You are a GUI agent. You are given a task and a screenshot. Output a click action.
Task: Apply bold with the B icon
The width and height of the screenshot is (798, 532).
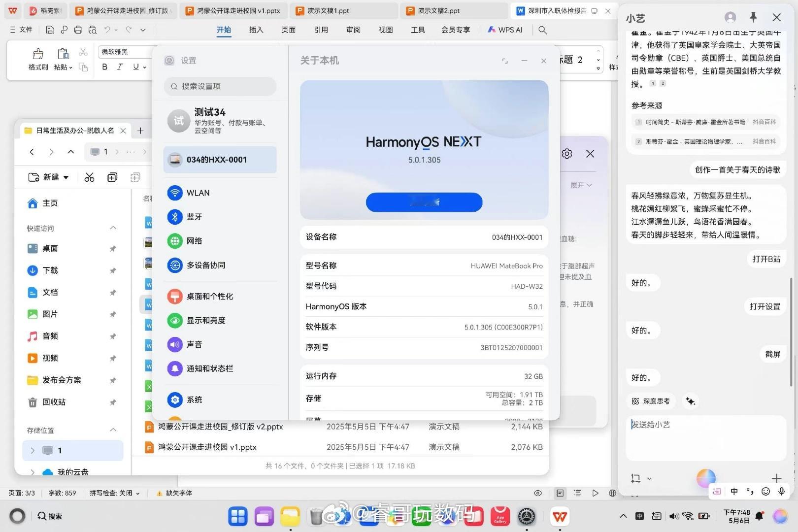click(x=104, y=67)
